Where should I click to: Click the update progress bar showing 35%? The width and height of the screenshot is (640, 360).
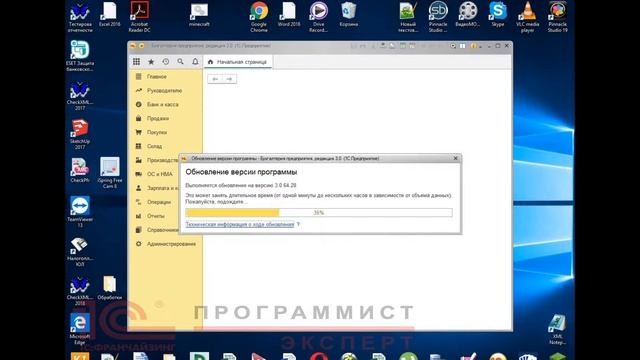[319, 213]
